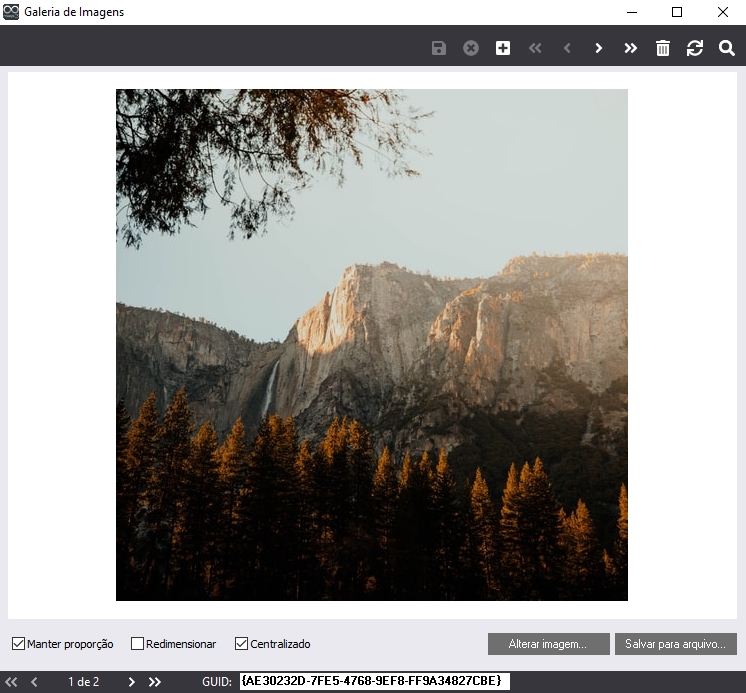Click the save disk icon in toolbar
Screen dimensions: 746x693
click(x=439, y=48)
